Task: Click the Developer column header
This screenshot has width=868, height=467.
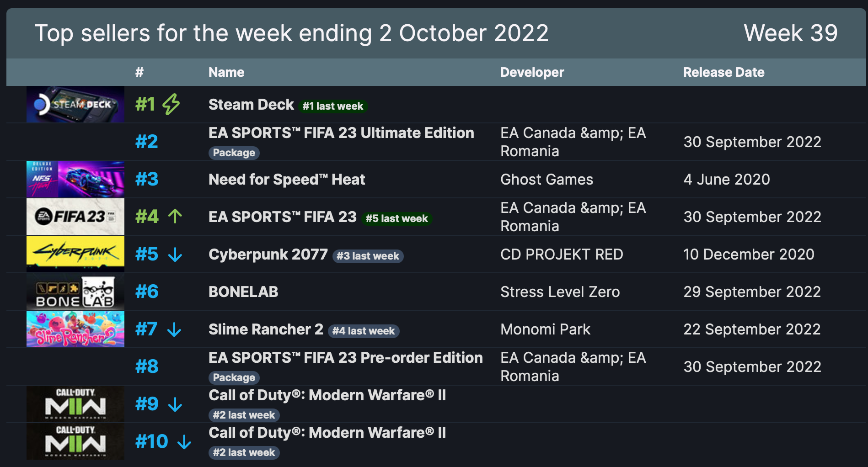Action: coord(532,72)
